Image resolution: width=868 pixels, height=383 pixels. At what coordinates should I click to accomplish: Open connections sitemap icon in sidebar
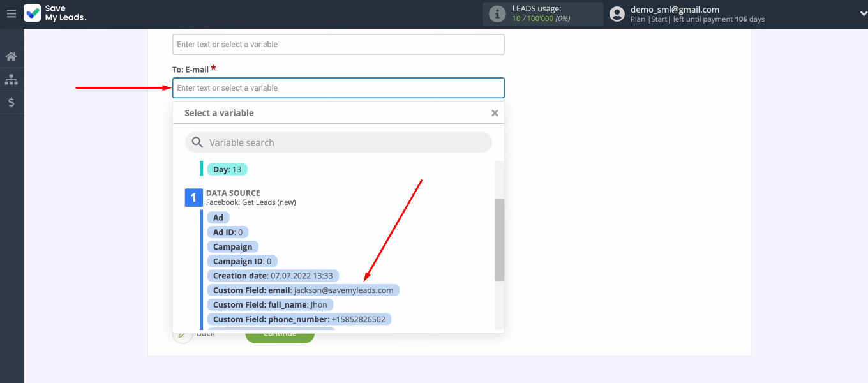[x=11, y=80]
